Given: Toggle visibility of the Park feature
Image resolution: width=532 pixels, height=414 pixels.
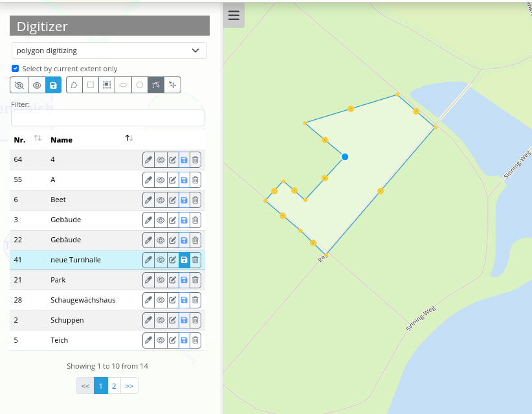Looking at the screenshot, I should point(161,280).
